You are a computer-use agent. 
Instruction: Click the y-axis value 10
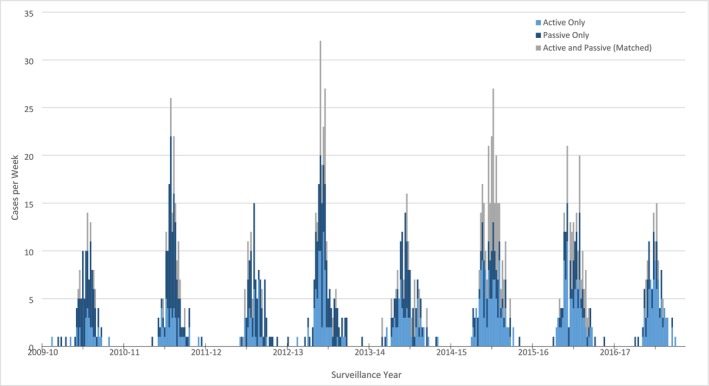pos(29,252)
